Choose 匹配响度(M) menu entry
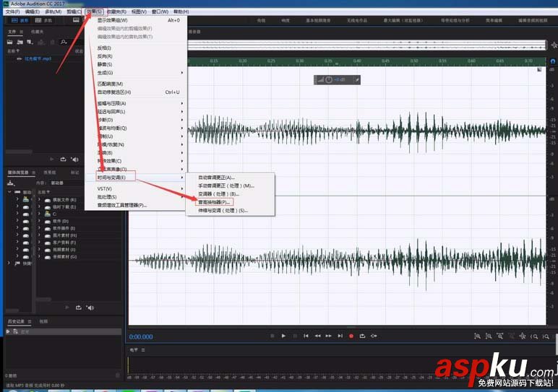 pos(136,84)
